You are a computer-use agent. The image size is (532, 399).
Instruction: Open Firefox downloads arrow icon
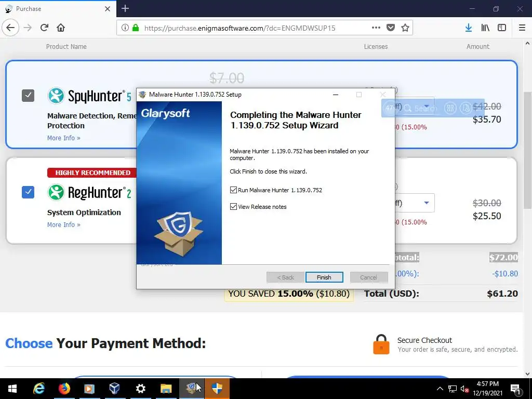pos(469,28)
